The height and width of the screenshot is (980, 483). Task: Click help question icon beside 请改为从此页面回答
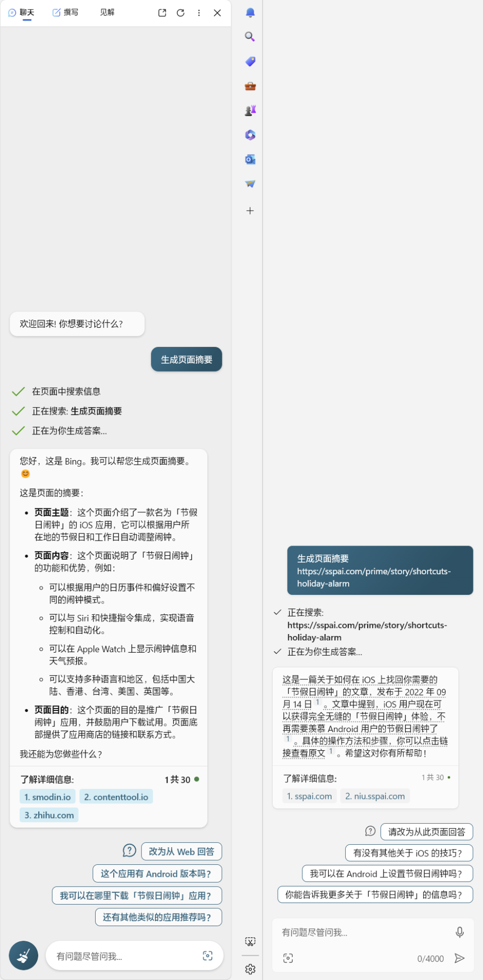pos(370,831)
